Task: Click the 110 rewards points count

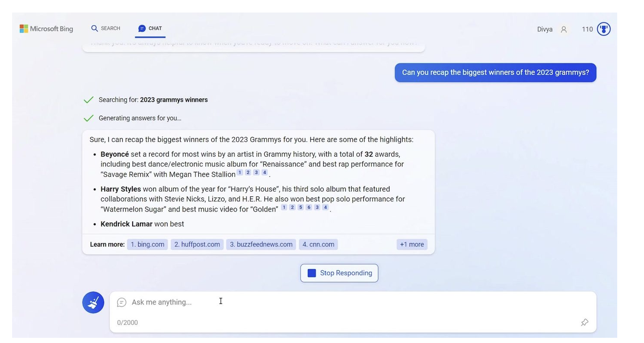Action: coord(587,29)
